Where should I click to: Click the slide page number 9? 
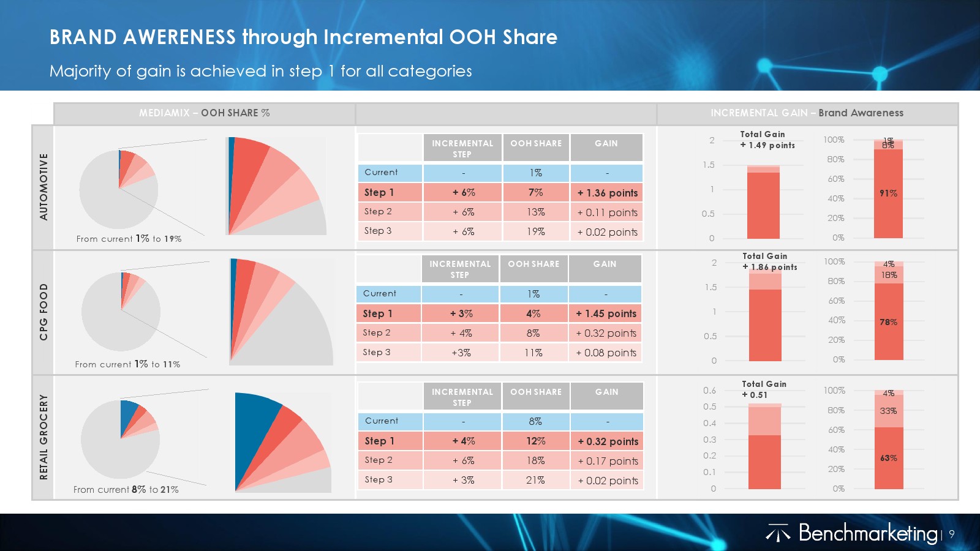952,534
